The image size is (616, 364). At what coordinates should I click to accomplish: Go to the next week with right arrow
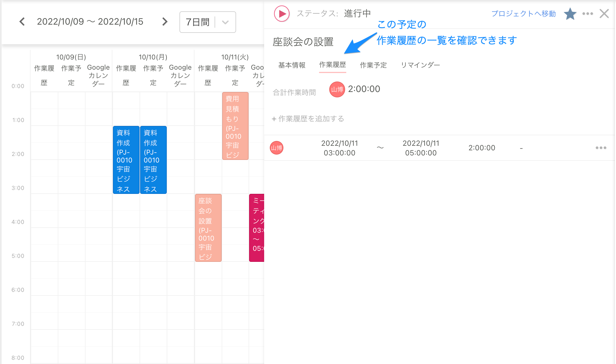pos(164,22)
